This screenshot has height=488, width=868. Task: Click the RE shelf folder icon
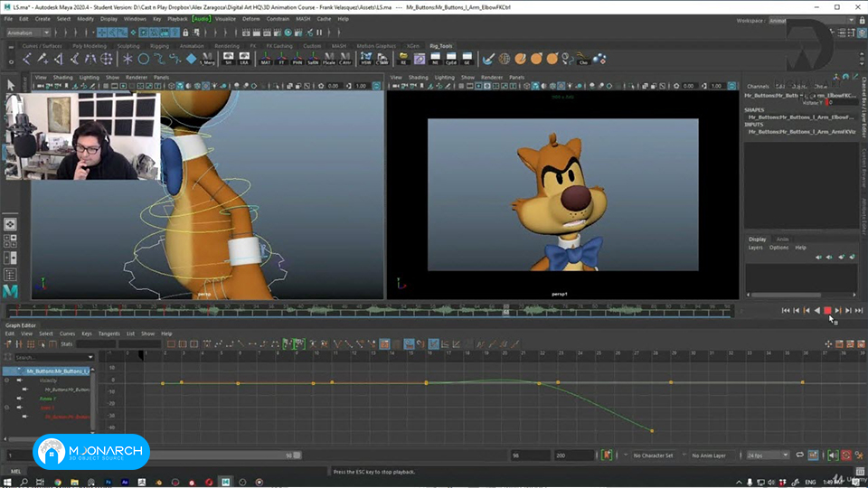(x=403, y=59)
